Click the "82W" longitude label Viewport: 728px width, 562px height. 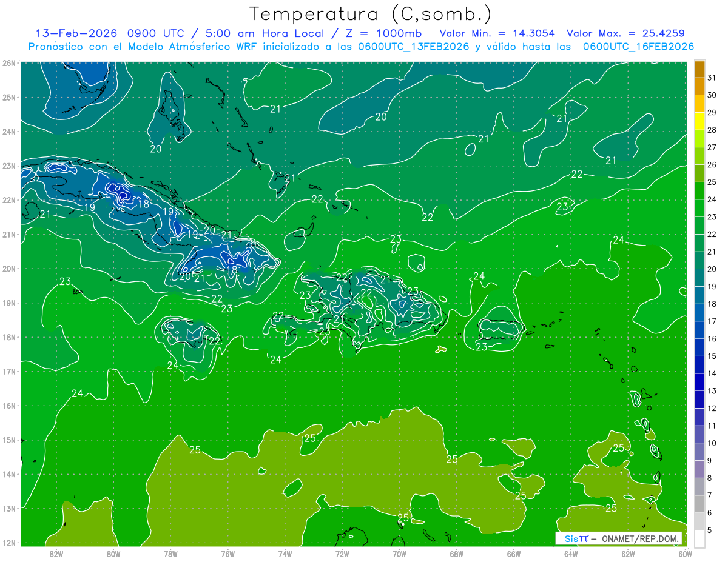click(56, 553)
